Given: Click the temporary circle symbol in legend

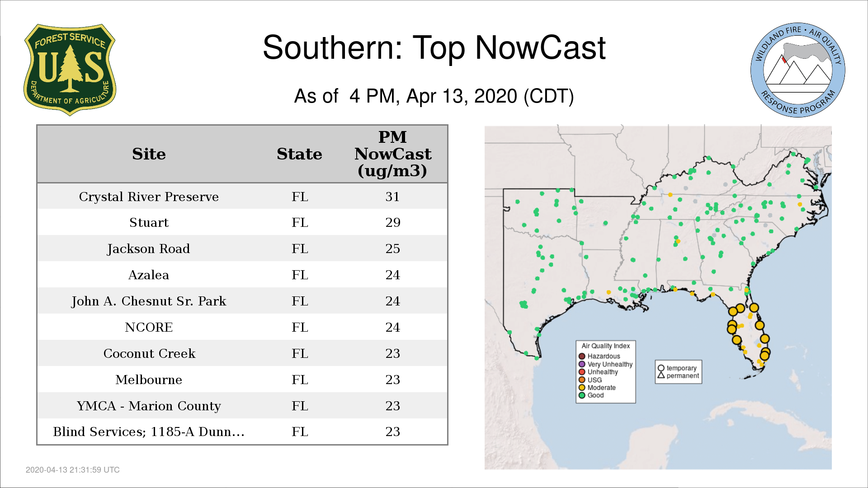Looking at the screenshot, I should click(x=661, y=368).
